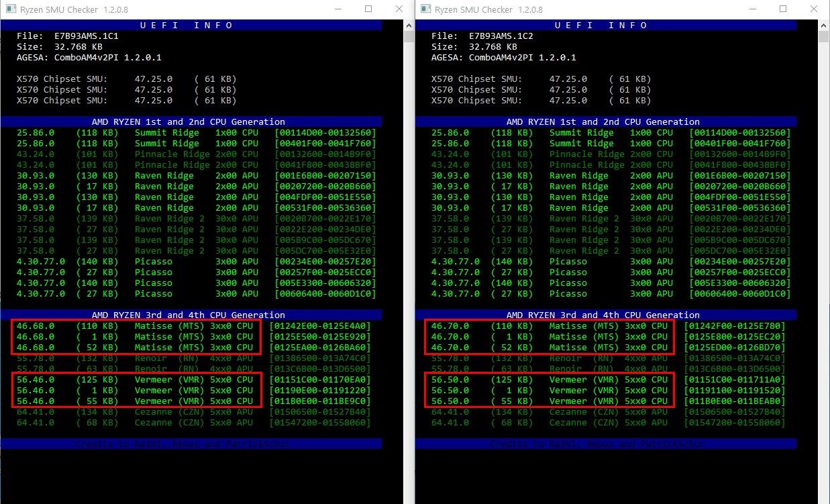Maximize the right Ryzen SMU Checker window
Screen dimensions: 830x504
point(783,9)
